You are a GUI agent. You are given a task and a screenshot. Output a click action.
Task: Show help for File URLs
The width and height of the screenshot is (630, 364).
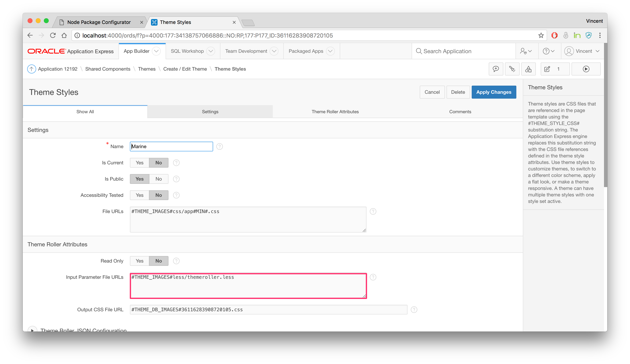373,211
